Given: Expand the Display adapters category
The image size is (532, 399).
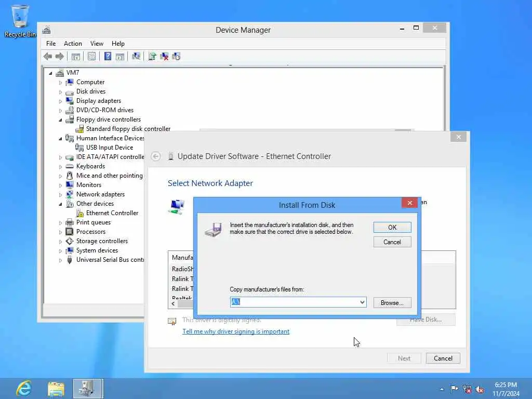Looking at the screenshot, I should click(60, 101).
